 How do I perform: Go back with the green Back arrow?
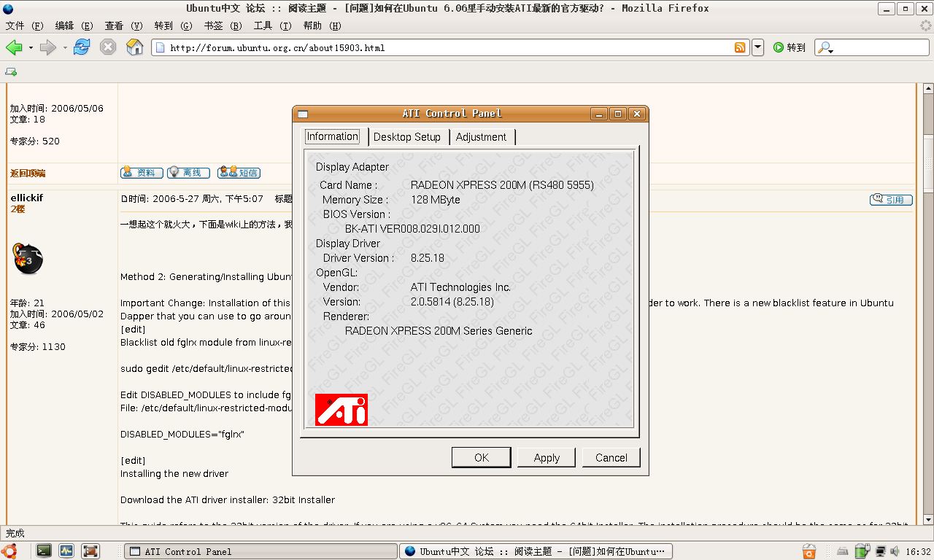(13, 47)
